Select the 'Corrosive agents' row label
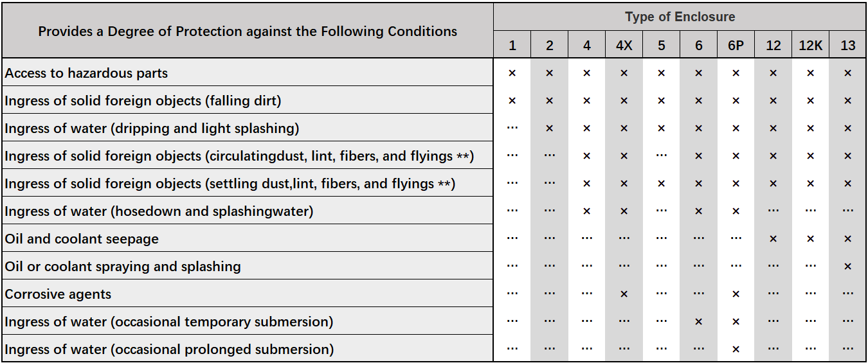 click(59, 294)
